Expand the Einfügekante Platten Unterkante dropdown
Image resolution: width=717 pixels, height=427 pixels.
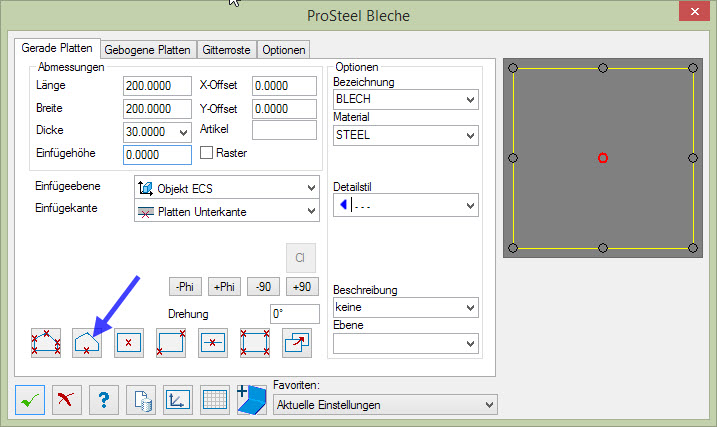click(x=227, y=211)
